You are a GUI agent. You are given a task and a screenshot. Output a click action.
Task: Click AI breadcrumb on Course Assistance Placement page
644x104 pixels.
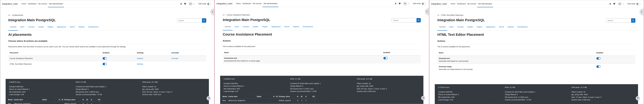(223, 15)
